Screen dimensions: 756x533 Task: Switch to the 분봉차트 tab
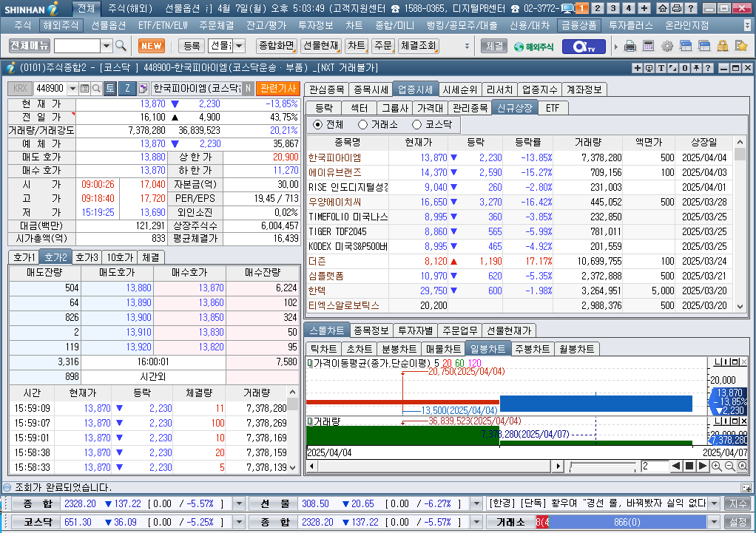tap(399, 349)
